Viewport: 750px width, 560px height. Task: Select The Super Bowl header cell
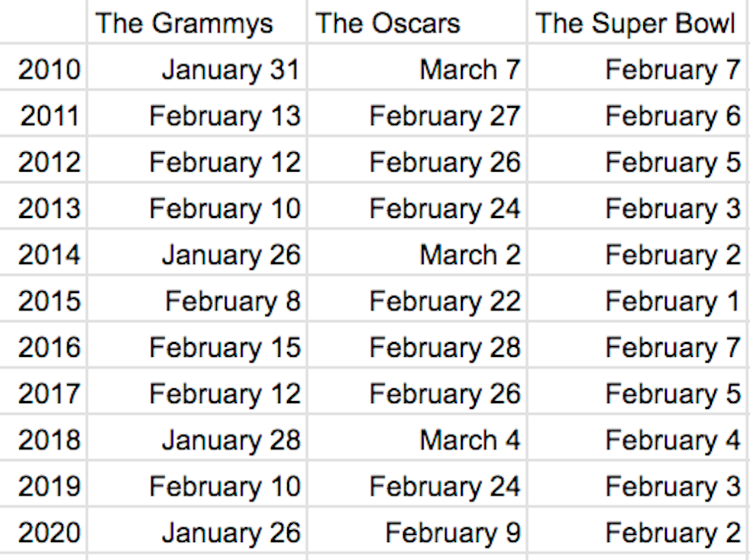tap(635, 23)
